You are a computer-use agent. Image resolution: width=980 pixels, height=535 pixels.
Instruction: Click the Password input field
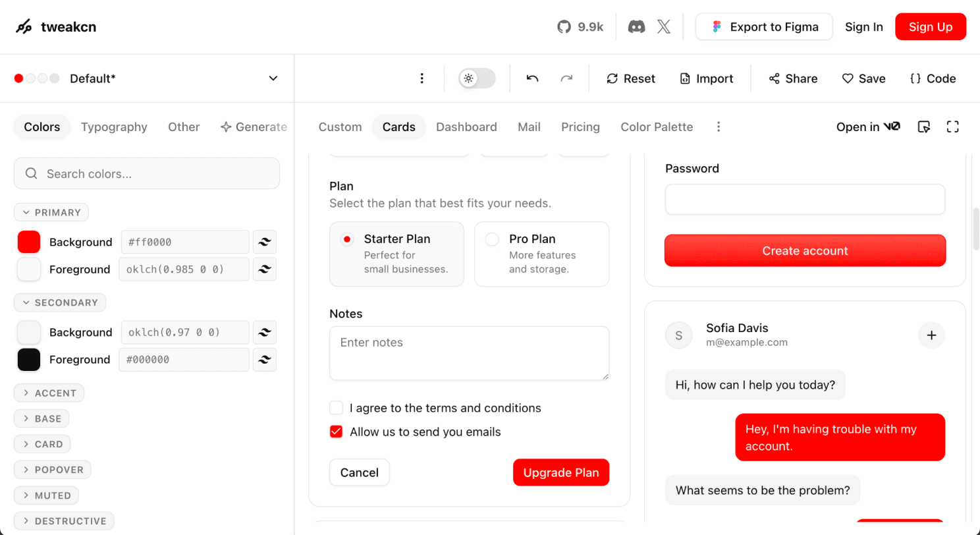coord(805,199)
